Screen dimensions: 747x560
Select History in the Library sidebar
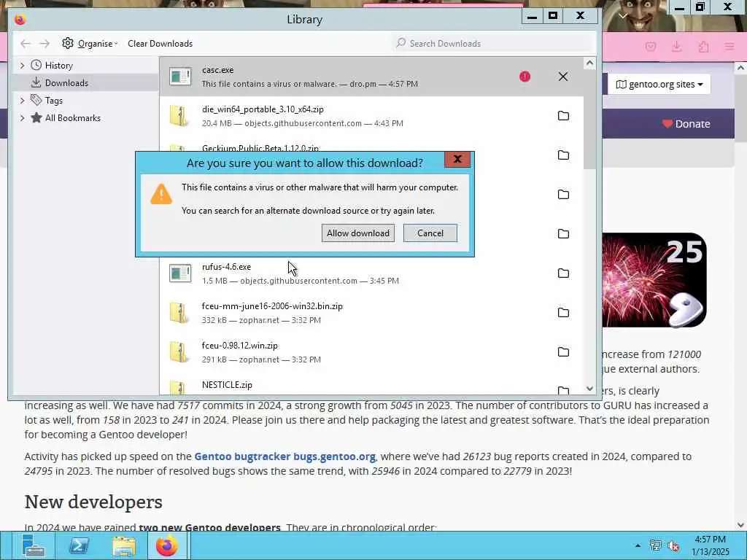(x=58, y=65)
